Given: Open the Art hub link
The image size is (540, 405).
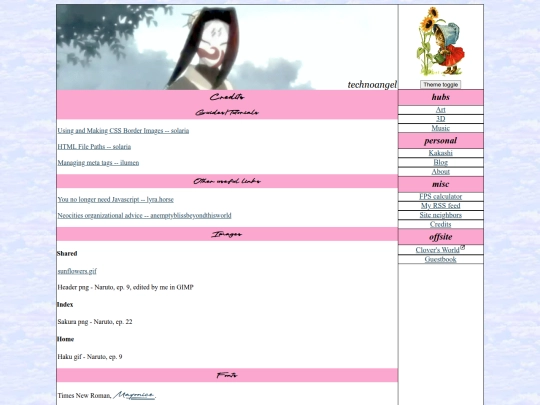Looking at the screenshot, I should point(440,110).
